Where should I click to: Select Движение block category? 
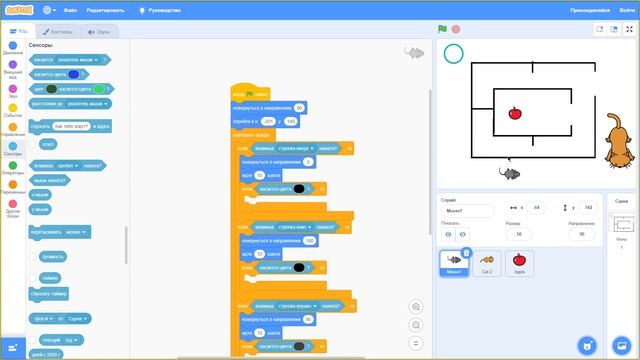[x=13, y=48]
